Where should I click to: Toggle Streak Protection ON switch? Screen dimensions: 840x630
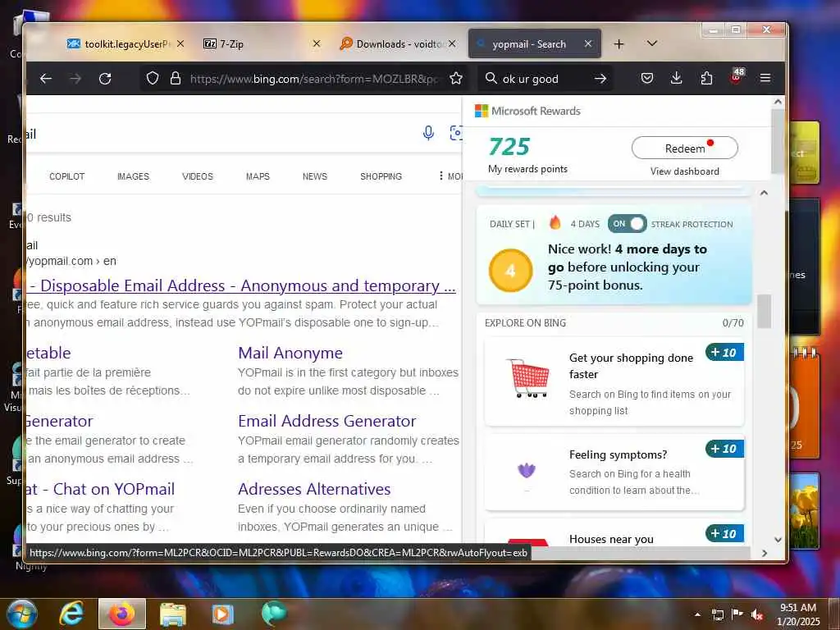point(627,224)
